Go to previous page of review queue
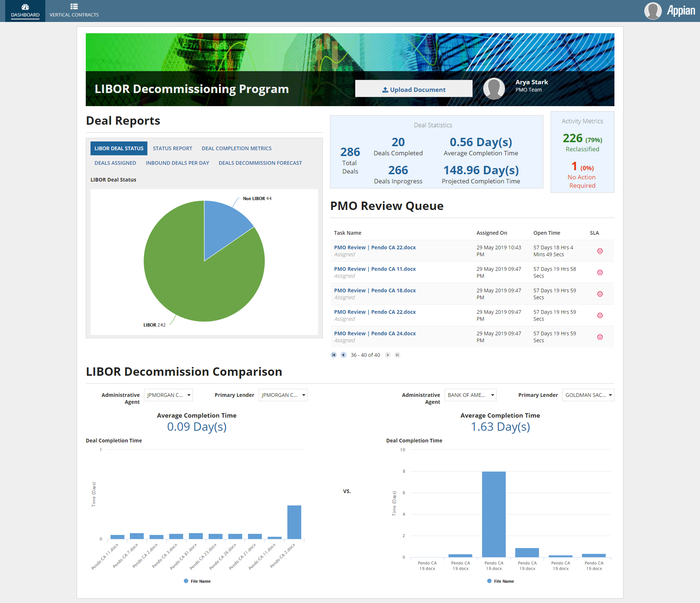Image resolution: width=700 pixels, height=603 pixels. tap(343, 355)
